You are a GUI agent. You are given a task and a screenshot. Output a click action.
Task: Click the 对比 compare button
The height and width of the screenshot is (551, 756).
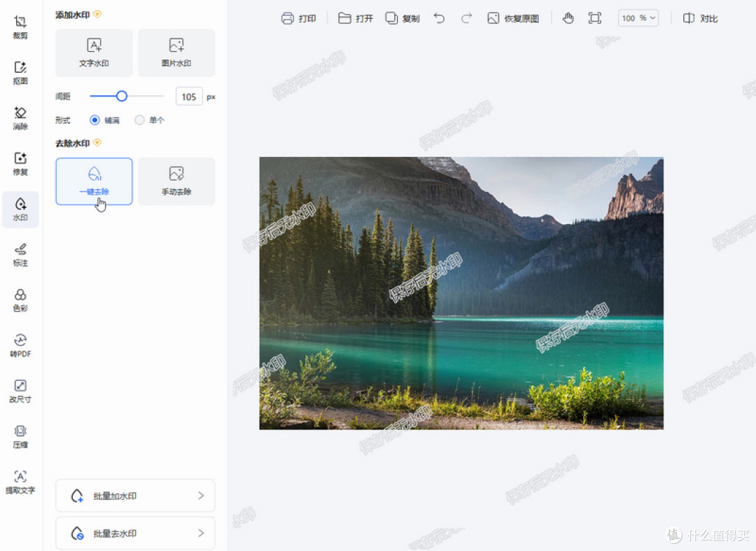point(701,18)
